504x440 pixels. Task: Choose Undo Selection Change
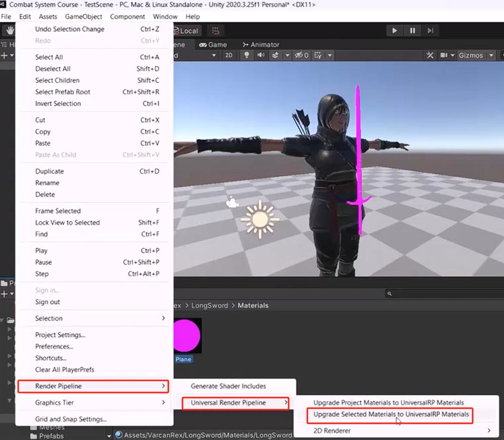click(x=93, y=29)
